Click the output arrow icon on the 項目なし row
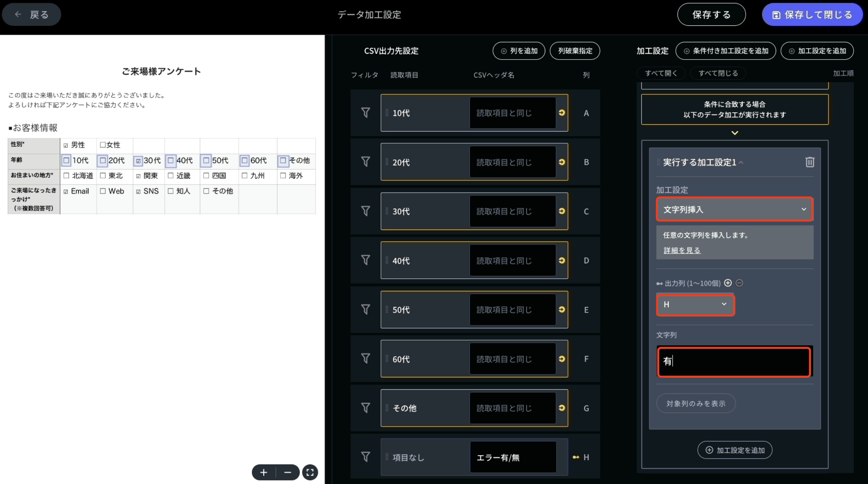 click(576, 457)
